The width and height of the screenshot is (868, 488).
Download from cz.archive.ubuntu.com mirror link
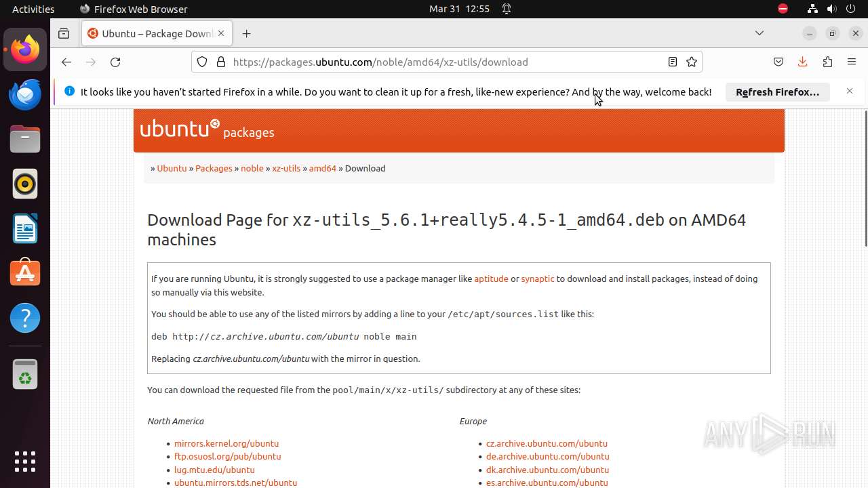(x=547, y=443)
